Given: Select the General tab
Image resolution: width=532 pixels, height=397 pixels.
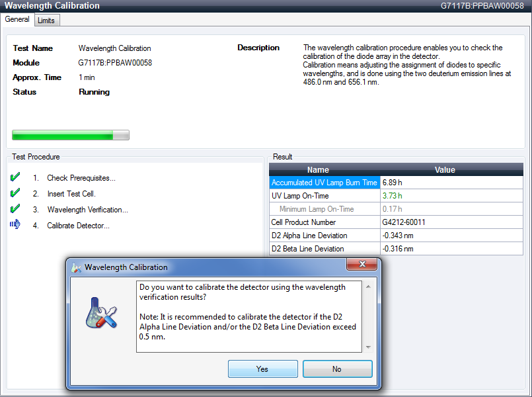Looking at the screenshot, I should (x=17, y=19).
